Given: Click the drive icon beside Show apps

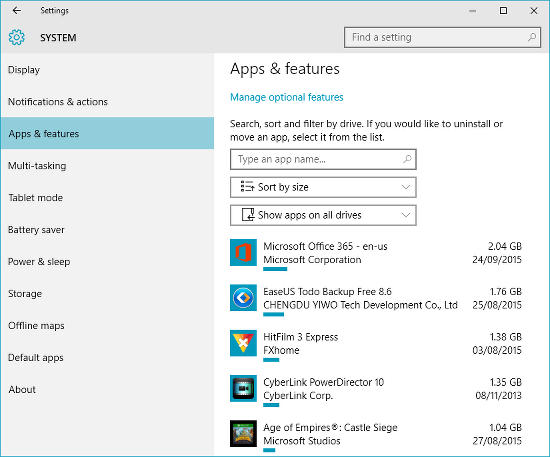Looking at the screenshot, I should pos(248,215).
